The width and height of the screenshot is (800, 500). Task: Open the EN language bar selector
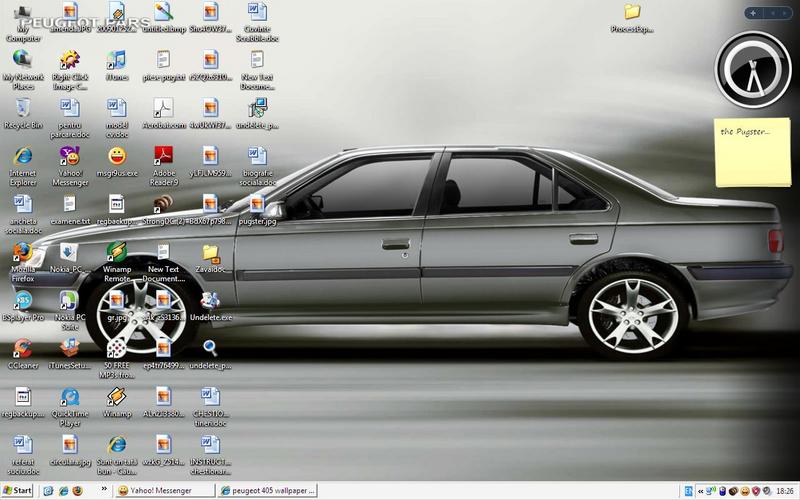(688, 491)
